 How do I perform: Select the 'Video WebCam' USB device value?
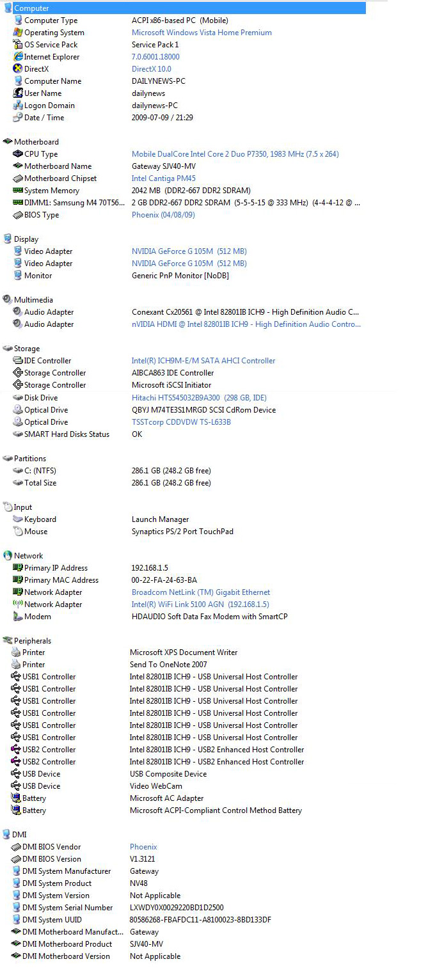pos(156,786)
